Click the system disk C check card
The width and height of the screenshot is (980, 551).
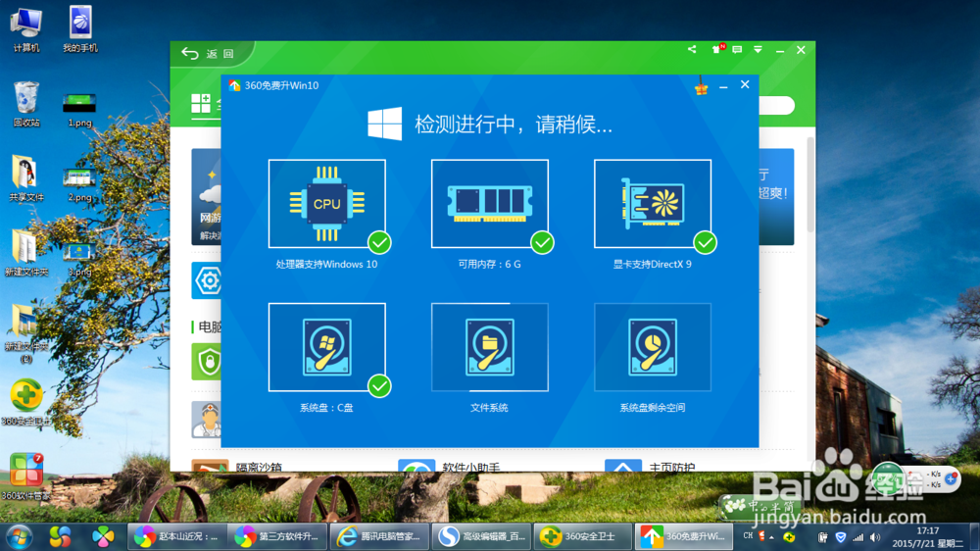pos(327,347)
